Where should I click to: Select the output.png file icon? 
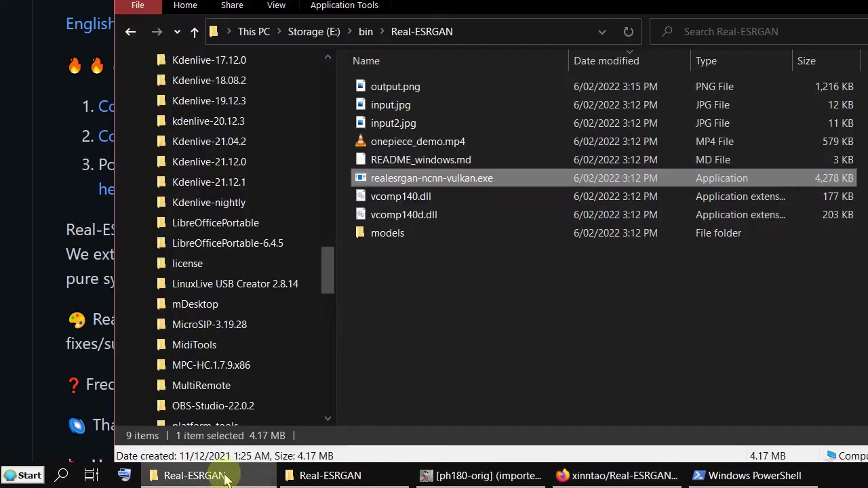[x=360, y=87]
